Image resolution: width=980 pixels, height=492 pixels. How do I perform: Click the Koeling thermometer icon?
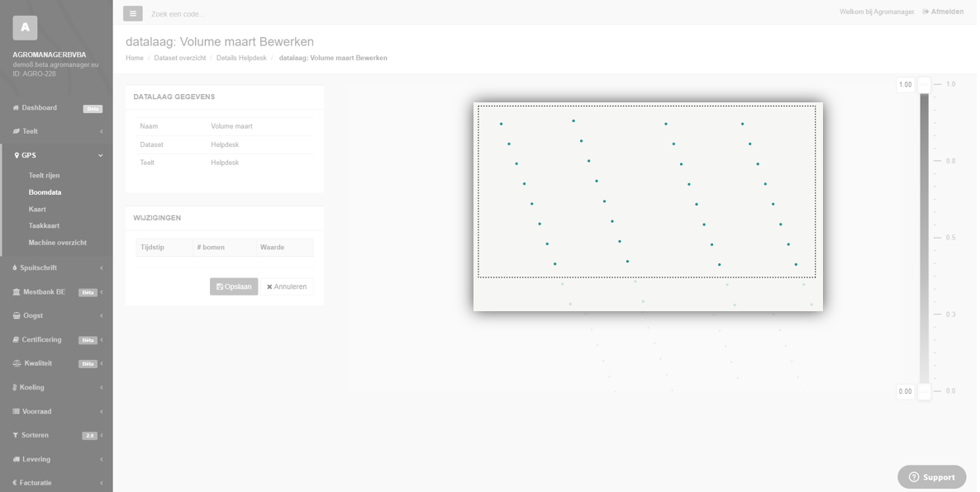click(x=15, y=387)
